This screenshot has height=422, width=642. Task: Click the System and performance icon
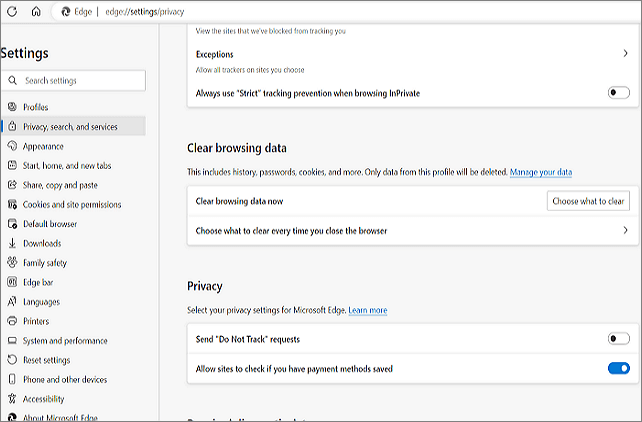click(12, 340)
